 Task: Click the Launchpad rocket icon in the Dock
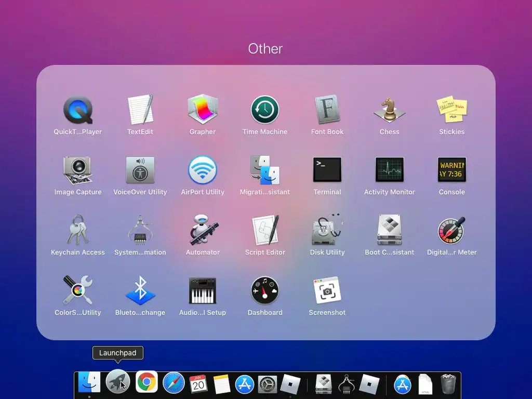118,382
